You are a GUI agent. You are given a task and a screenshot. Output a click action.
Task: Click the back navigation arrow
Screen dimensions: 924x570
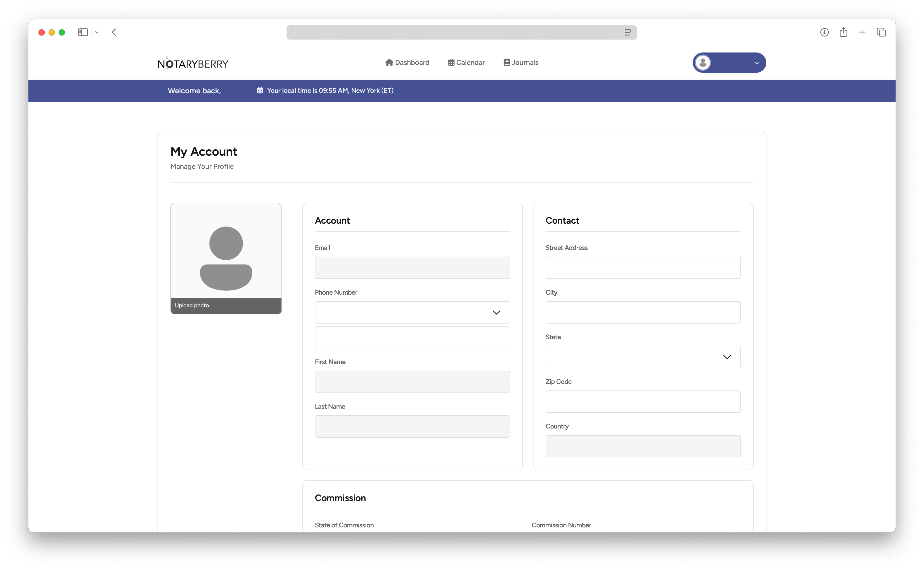tap(114, 32)
